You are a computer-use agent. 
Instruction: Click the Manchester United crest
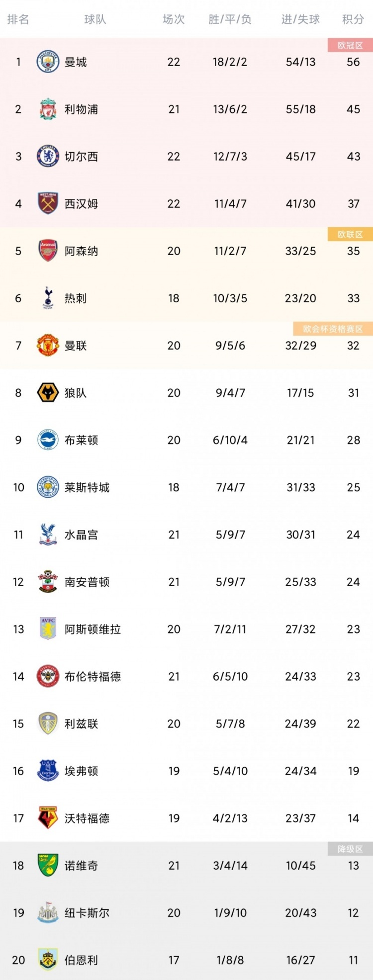pyautogui.click(x=48, y=345)
